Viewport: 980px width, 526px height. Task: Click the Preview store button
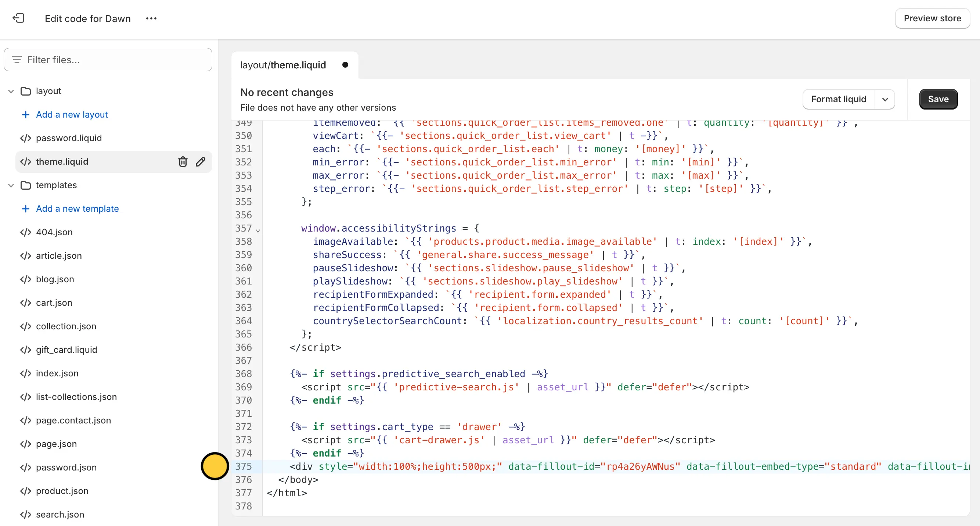point(932,18)
